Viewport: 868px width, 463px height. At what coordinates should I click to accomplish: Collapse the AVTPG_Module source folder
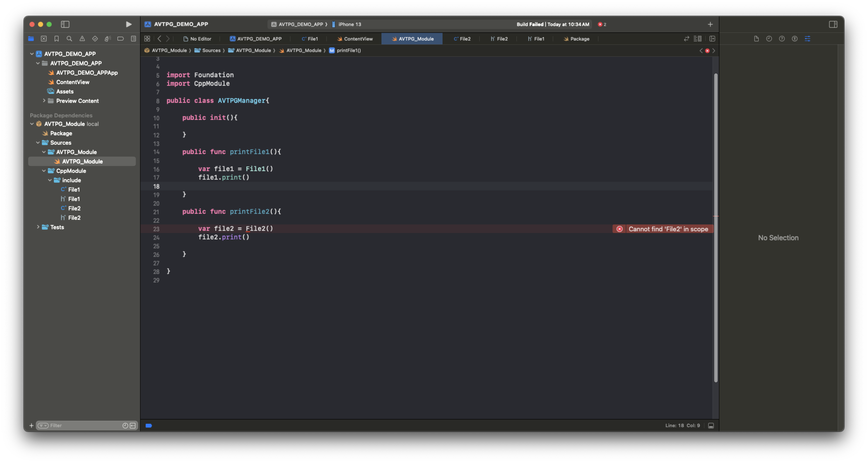point(44,152)
